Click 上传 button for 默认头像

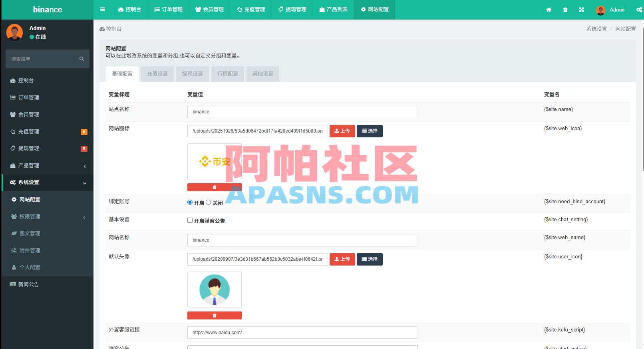(x=342, y=259)
